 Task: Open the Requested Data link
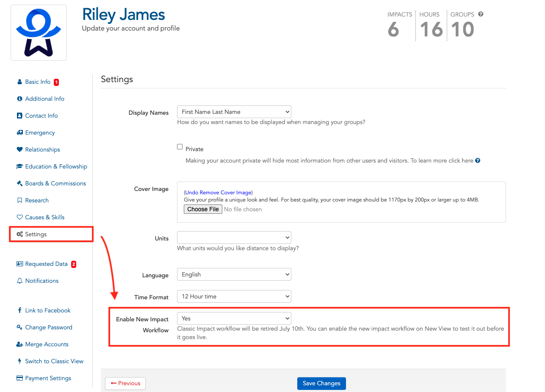click(47, 264)
